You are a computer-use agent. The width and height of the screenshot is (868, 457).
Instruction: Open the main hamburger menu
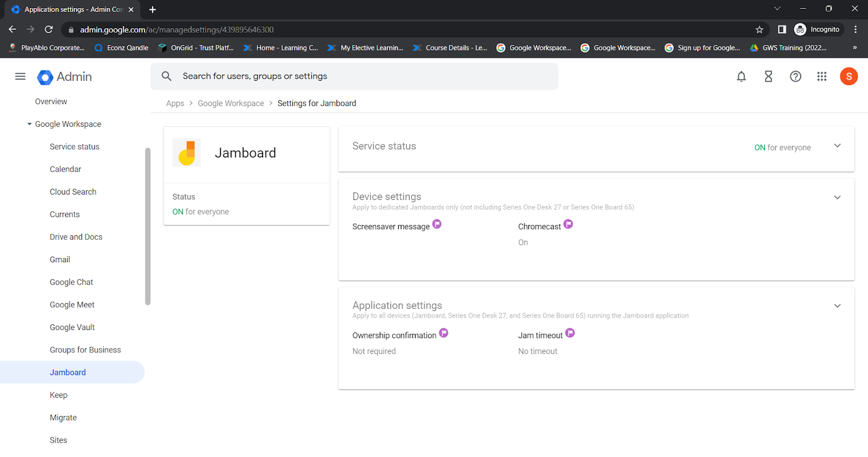click(20, 76)
